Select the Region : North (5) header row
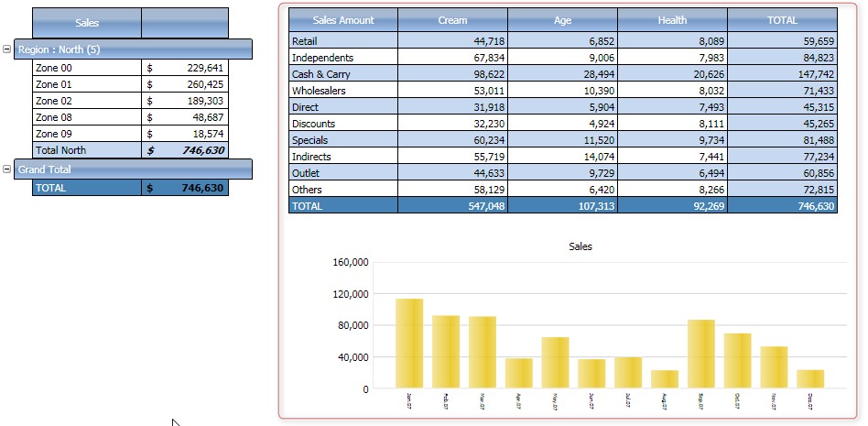The width and height of the screenshot is (868, 426). (x=133, y=49)
